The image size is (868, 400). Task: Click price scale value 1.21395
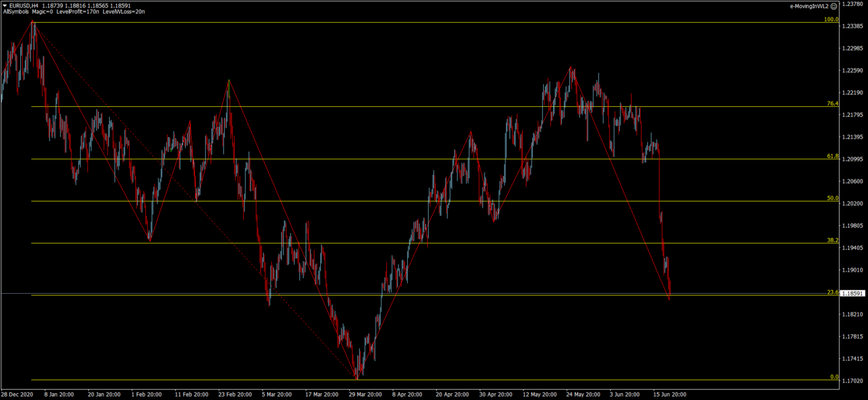(853, 137)
